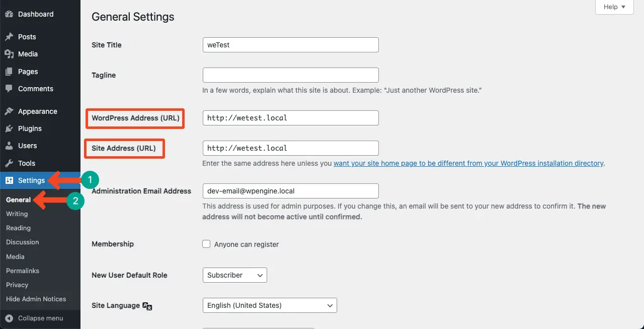Follow the site home page directory link
644x329 pixels.
pyautogui.click(x=468, y=163)
